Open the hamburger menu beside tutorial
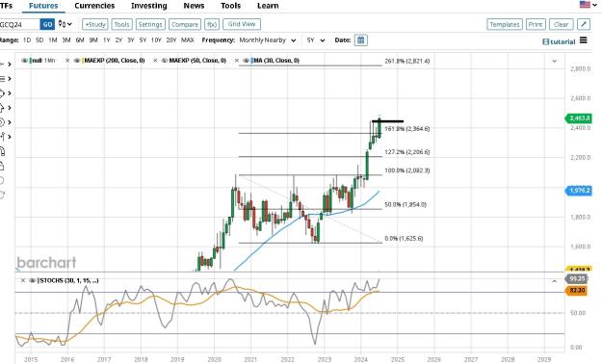Screen dimensions: 602x364 pyautogui.click(x=583, y=39)
